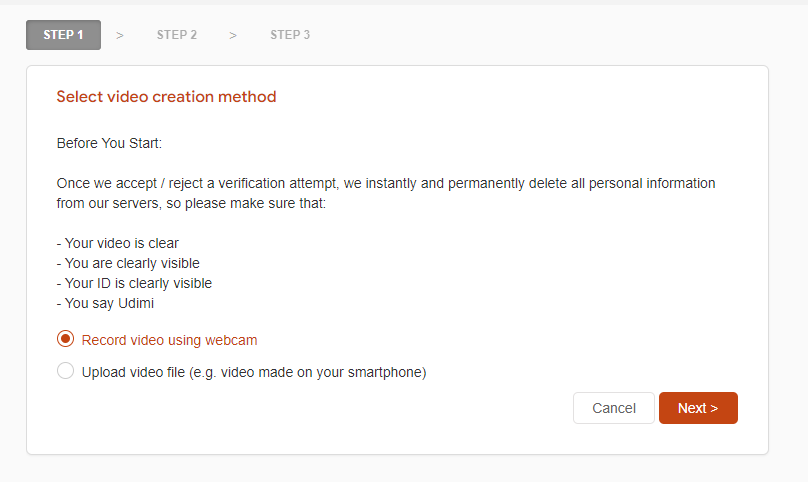Click the 'Before You Start:' text
Viewport: 808px width, 482px height.
[x=109, y=144]
